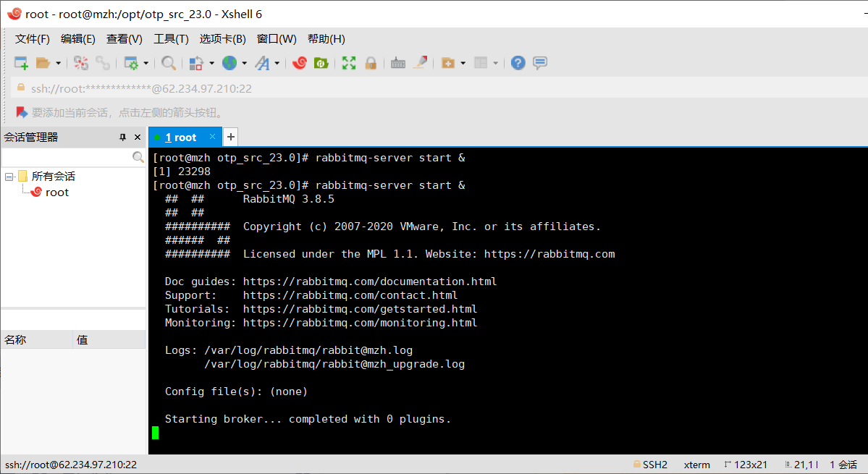This screenshot has height=474, width=868.
Task: Click '1 会话' in status bar
Action: tap(843, 465)
